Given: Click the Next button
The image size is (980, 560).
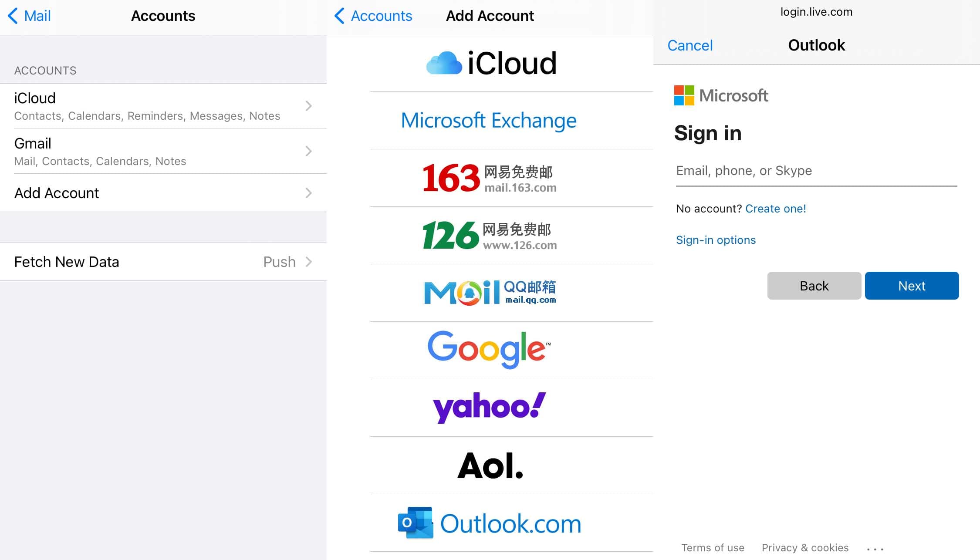Looking at the screenshot, I should click(x=911, y=286).
